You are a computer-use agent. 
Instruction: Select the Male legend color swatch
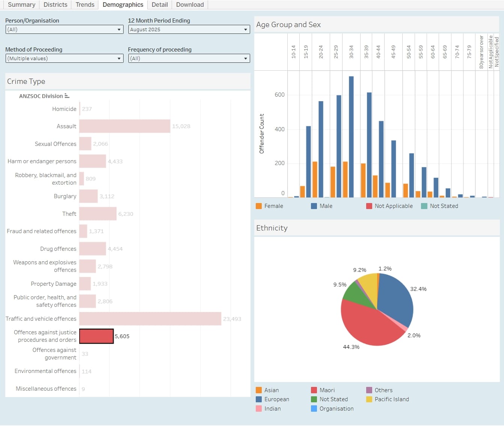click(314, 206)
